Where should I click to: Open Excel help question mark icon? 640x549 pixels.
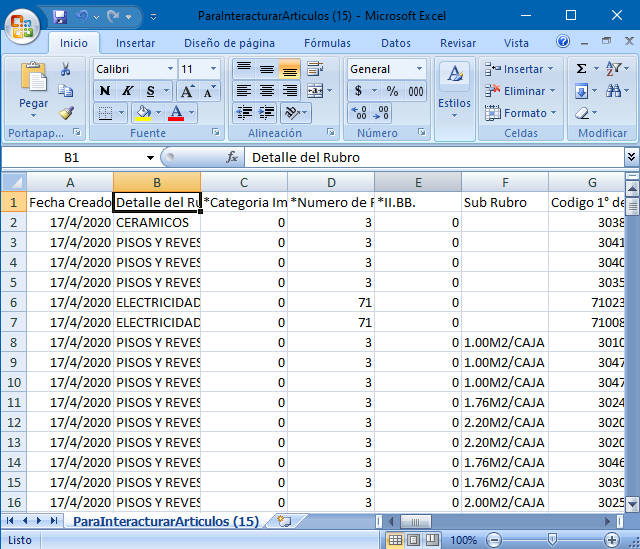coord(563,41)
